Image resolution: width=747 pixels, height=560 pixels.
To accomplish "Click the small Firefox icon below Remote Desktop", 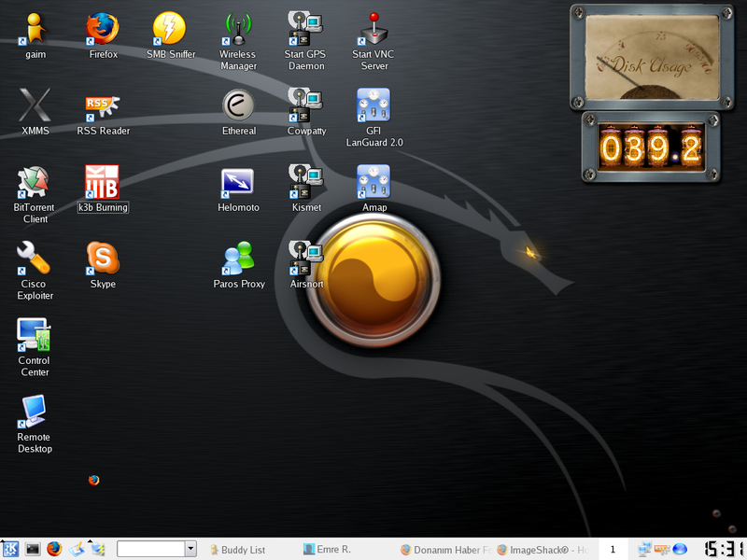I will [94, 480].
